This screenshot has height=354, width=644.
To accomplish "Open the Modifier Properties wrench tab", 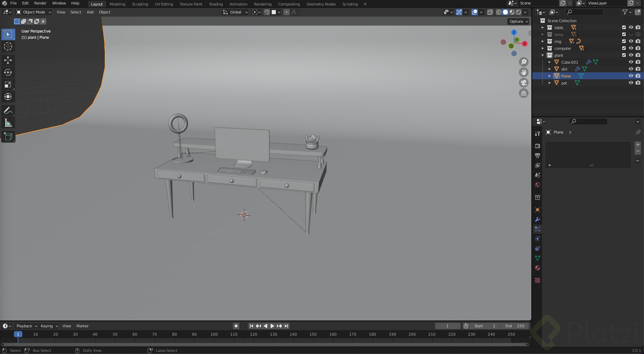I will (537, 219).
